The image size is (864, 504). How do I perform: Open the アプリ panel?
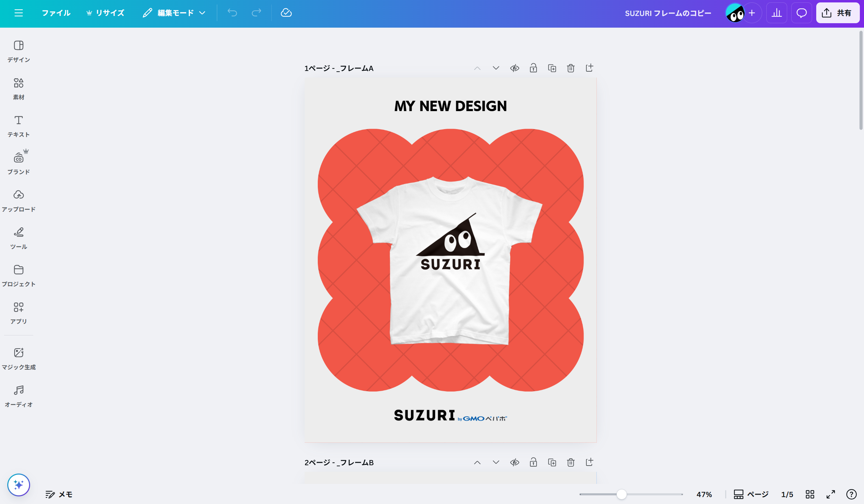tap(19, 313)
